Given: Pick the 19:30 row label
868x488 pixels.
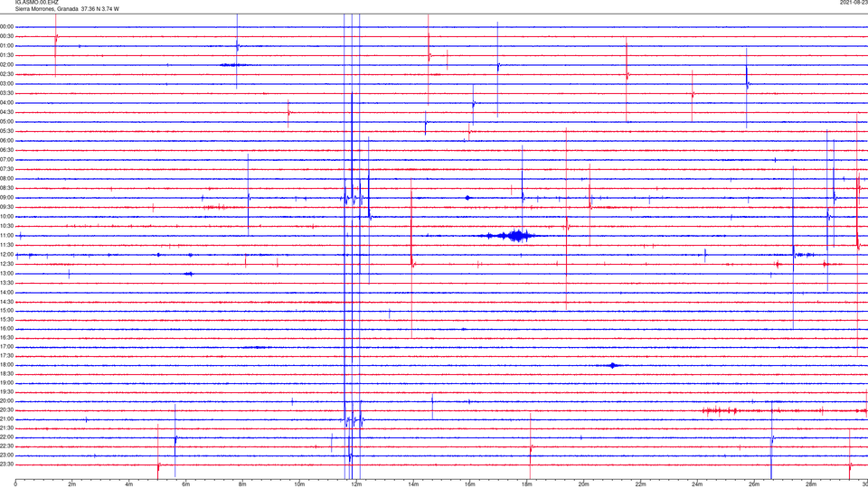Looking at the screenshot, I should point(7,391).
